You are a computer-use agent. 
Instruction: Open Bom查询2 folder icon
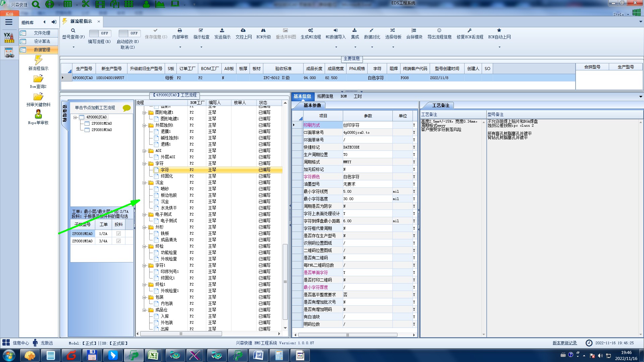pos(38,79)
